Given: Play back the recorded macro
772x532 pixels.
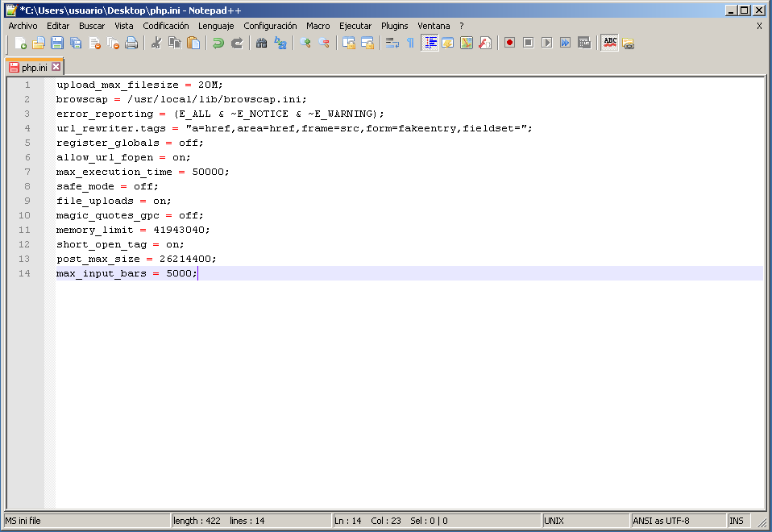Looking at the screenshot, I should point(546,43).
